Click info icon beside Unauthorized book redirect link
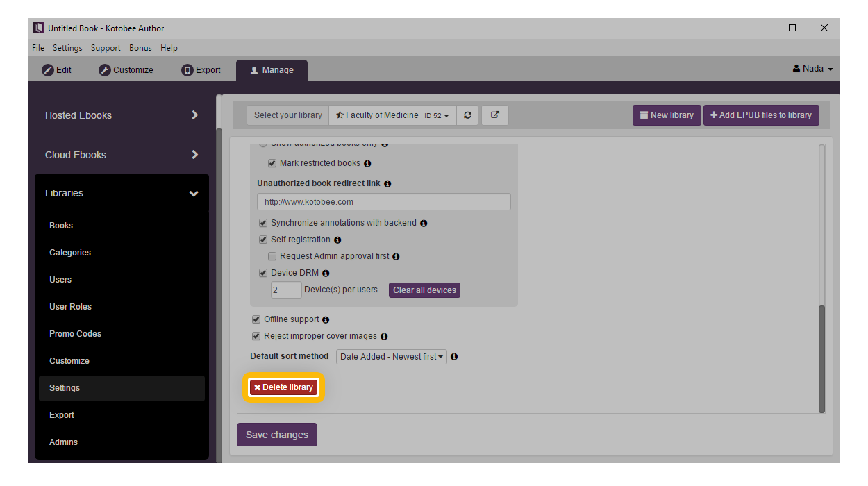The height and width of the screenshot is (486, 868). (x=387, y=184)
